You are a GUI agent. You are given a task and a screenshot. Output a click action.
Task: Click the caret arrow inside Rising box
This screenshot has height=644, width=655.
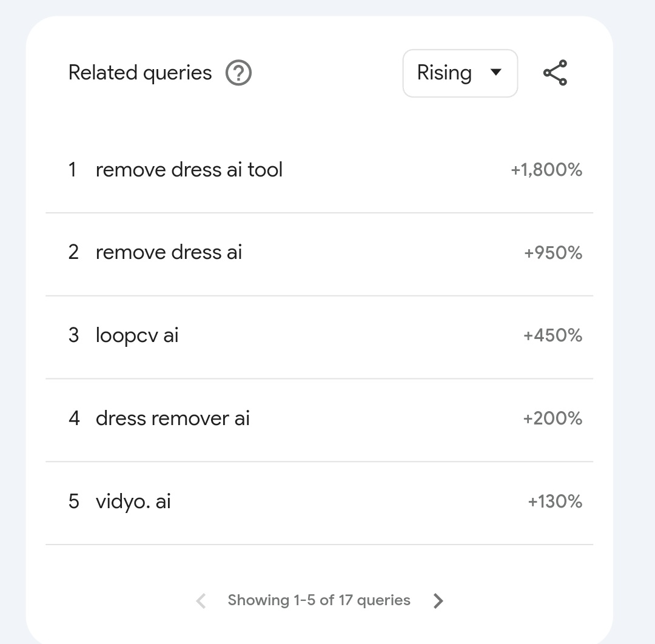[496, 72]
